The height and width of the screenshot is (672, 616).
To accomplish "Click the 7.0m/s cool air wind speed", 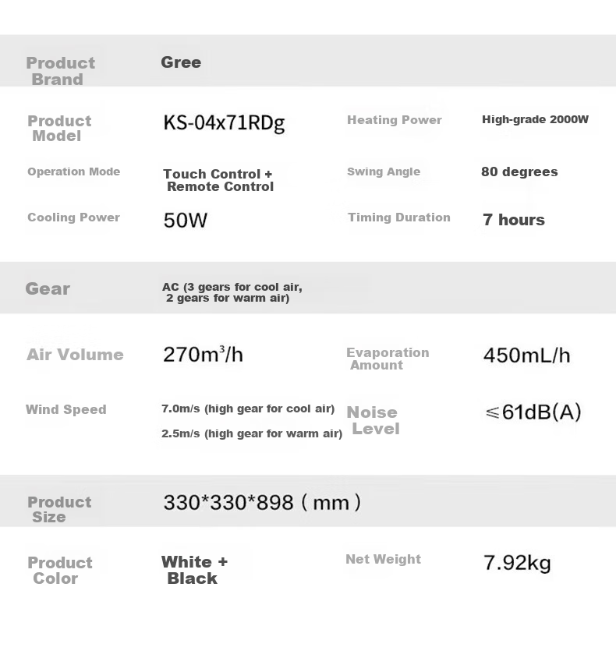I will (248, 409).
